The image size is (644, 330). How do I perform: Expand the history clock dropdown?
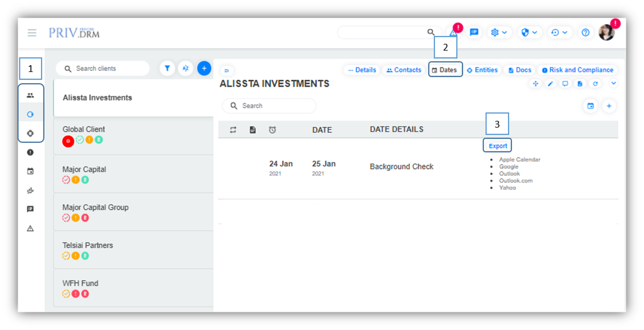pos(559,33)
